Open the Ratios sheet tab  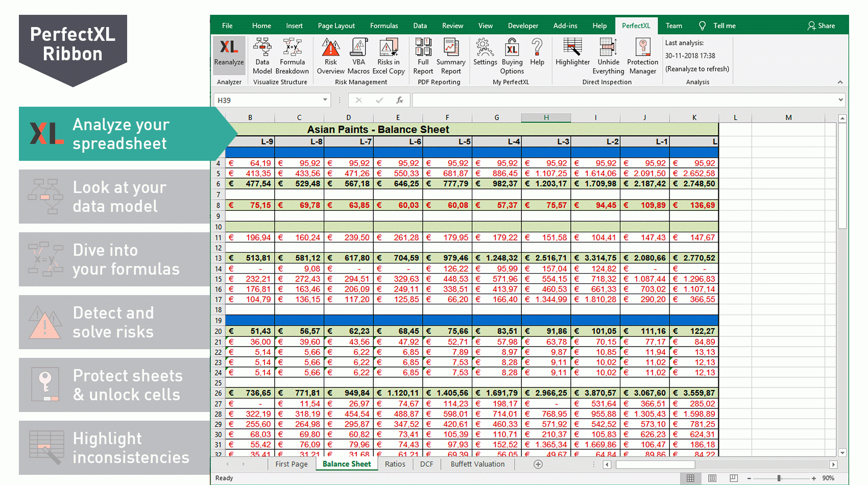tap(395, 464)
